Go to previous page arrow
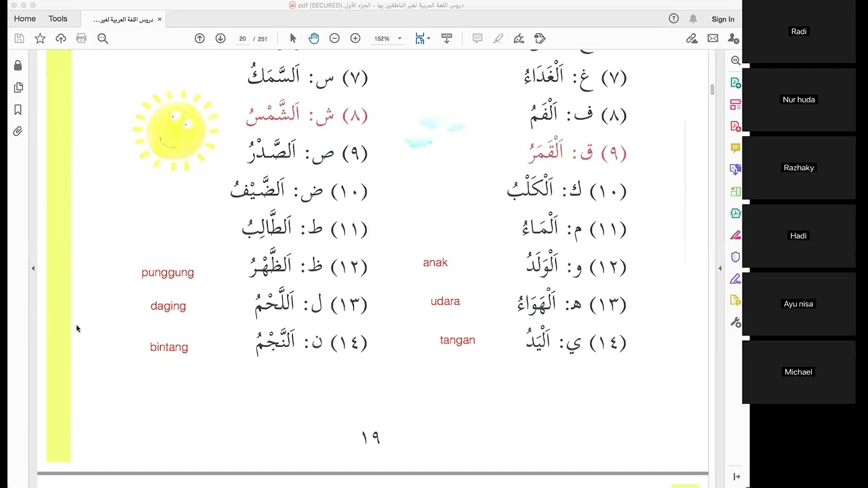Viewport: 868px width, 488px height. tap(199, 39)
